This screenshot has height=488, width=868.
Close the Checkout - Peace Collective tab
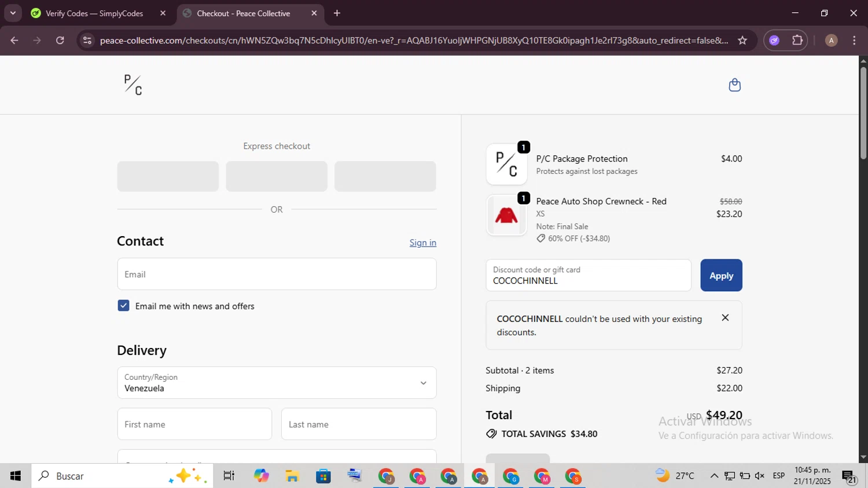314,13
